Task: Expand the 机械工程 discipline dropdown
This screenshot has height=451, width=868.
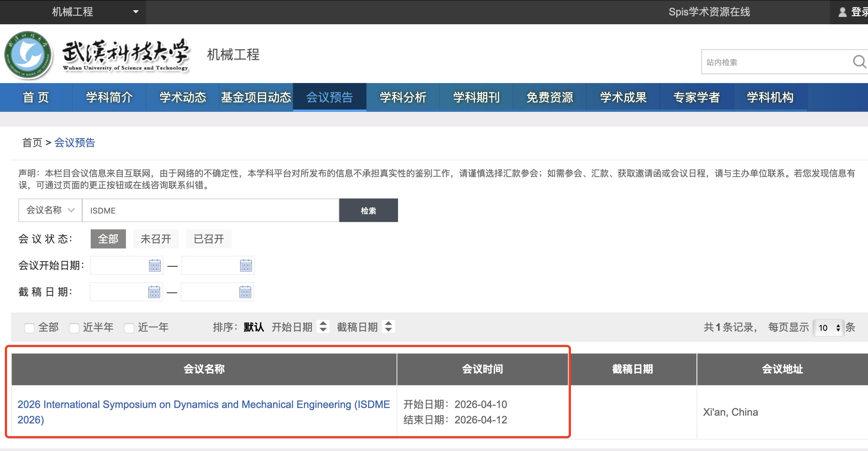Action: (x=136, y=12)
